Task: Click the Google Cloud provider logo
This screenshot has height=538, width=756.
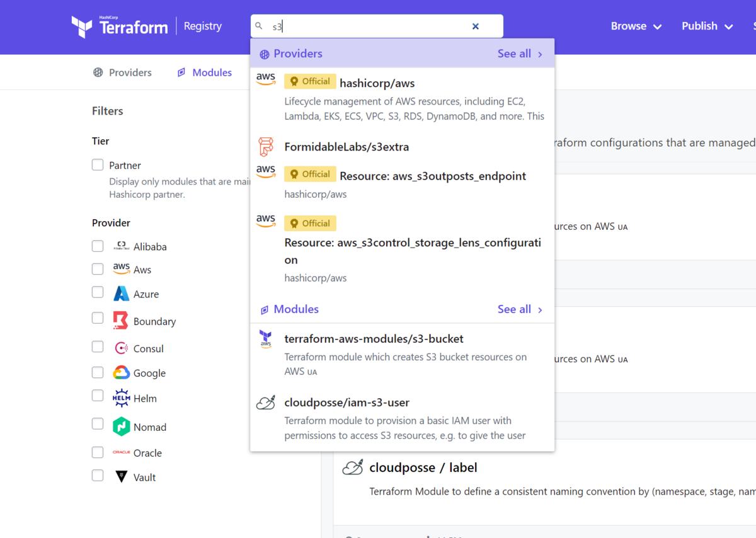Action: [x=122, y=373]
